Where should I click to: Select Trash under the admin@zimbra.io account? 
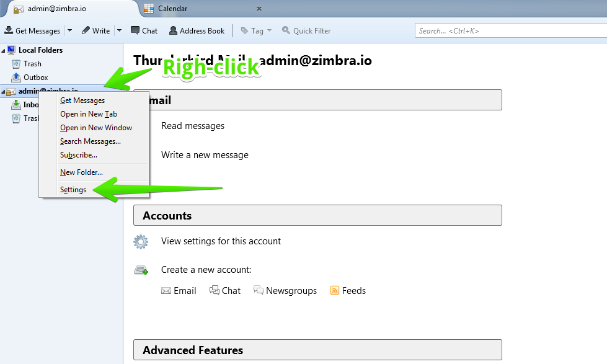click(25, 118)
